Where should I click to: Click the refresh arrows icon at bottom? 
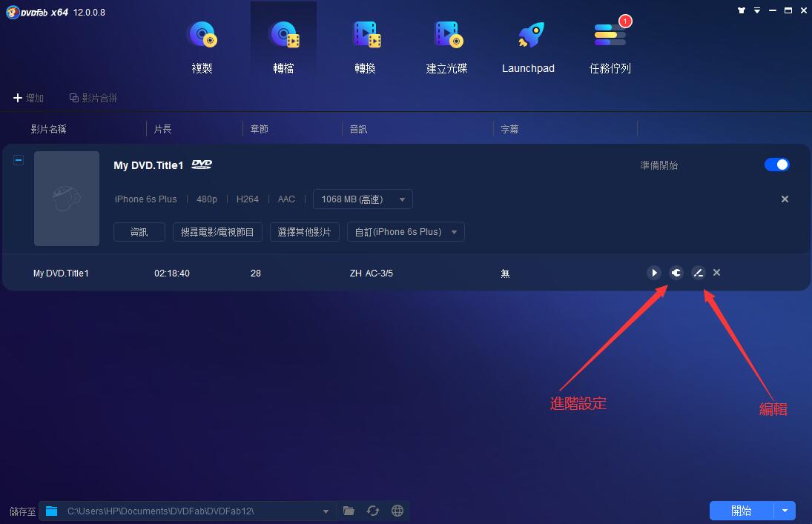point(373,511)
